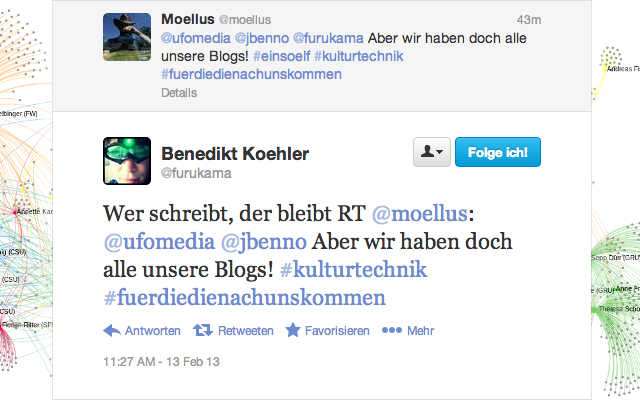
Task: Click #kulturtechnik hashtag in main tweet
Action: click(x=353, y=269)
